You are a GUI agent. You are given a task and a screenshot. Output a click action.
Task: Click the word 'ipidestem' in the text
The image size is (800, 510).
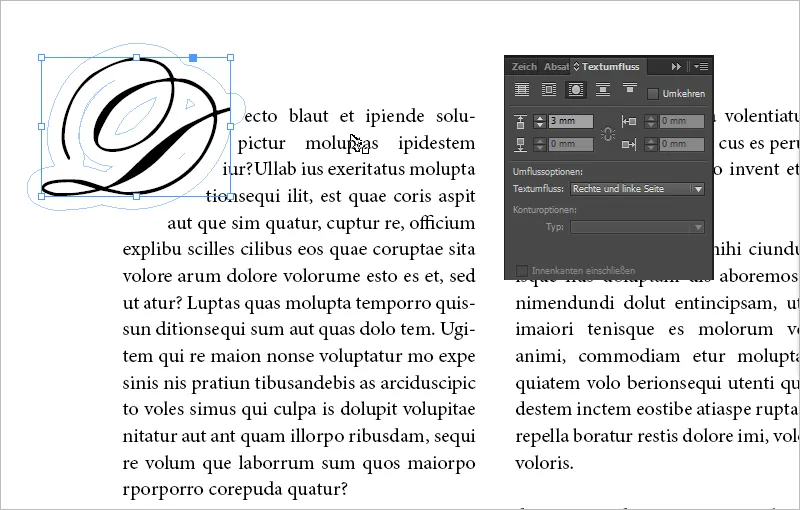click(x=437, y=143)
